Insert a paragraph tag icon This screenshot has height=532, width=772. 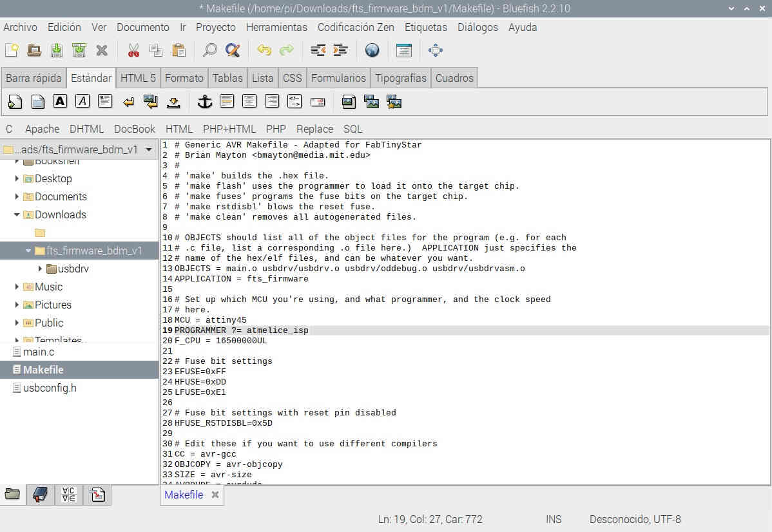105,101
